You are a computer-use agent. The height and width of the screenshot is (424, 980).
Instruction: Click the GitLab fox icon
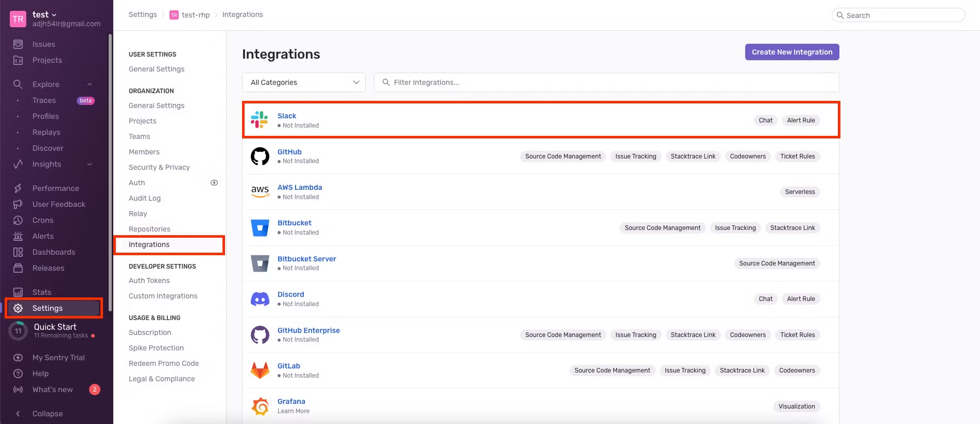pyautogui.click(x=260, y=370)
